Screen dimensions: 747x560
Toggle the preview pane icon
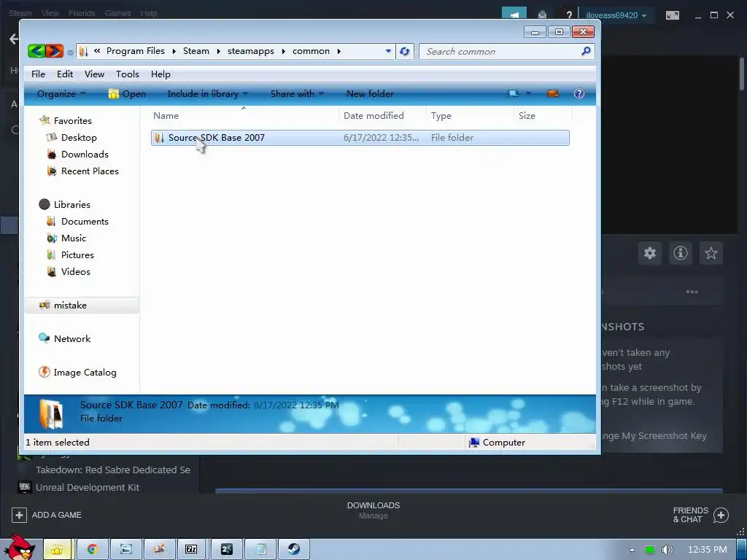point(553,94)
